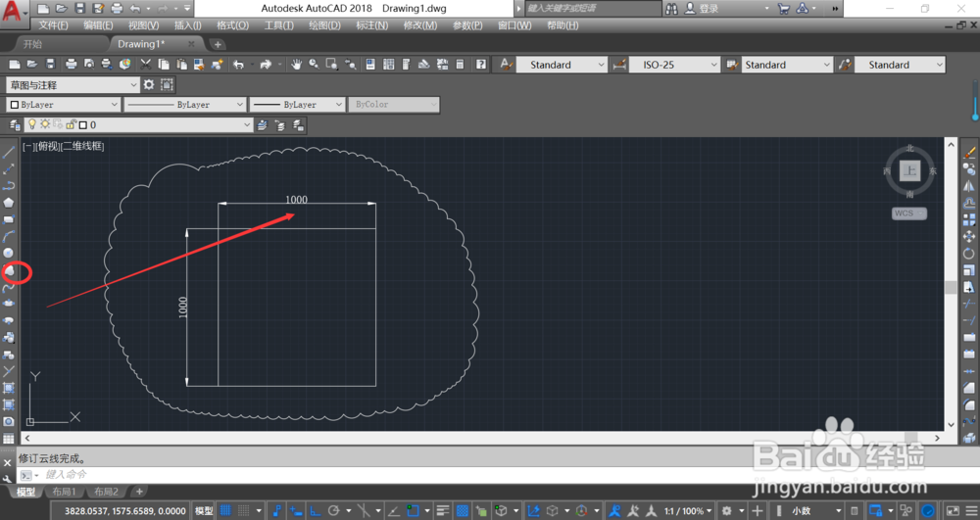This screenshot has width=980, height=520.
Task: Click the search keyword input box
Action: coord(592,8)
